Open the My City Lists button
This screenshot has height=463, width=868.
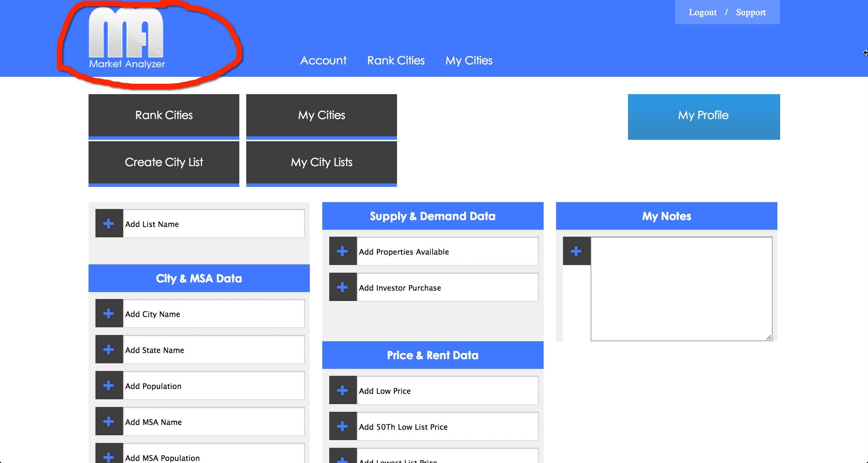click(322, 162)
